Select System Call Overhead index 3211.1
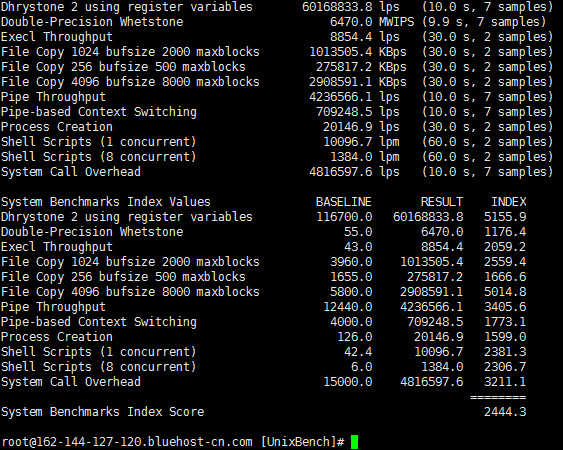 point(505,382)
